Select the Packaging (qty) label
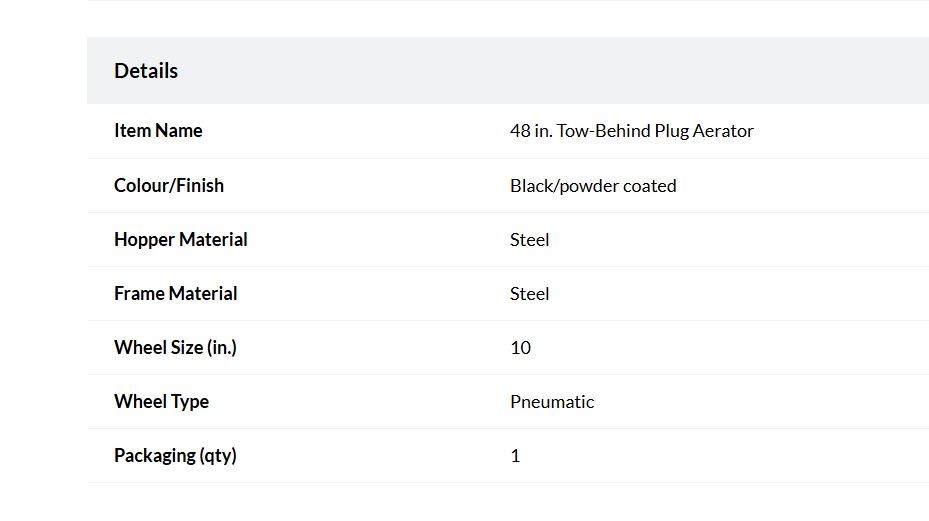The width and height of the screenshot is (929, 521). click(175, 455)
